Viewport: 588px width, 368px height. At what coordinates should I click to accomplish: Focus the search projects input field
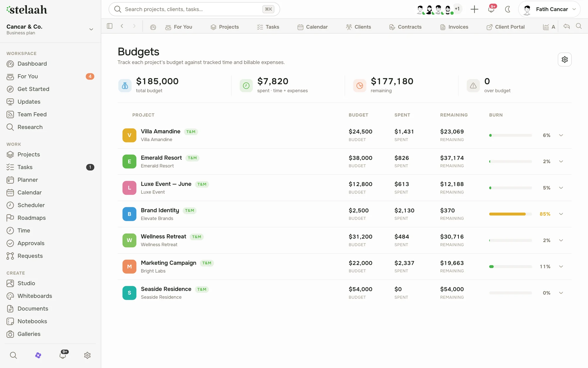pyautogui.click(x=194, y=9)
